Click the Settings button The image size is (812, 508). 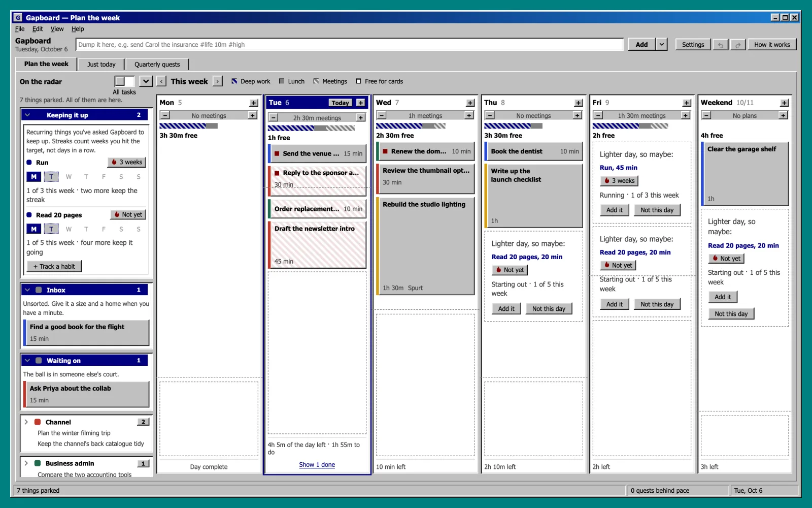693,45
